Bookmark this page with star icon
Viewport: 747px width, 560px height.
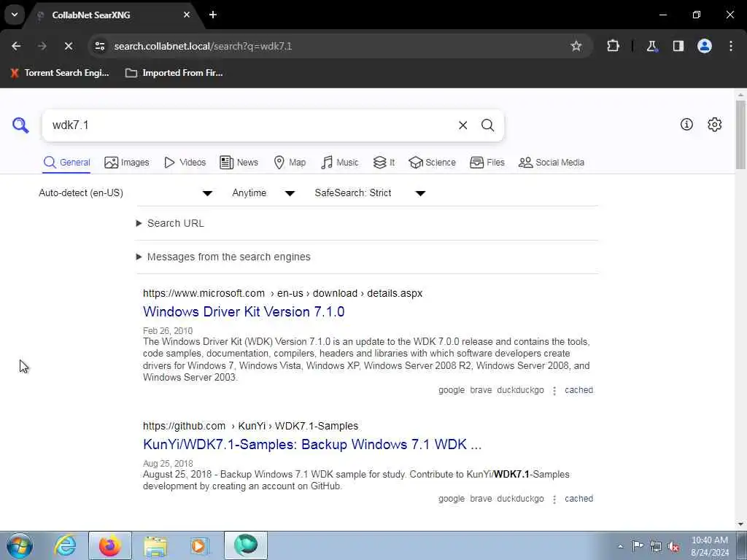point(576,46)
